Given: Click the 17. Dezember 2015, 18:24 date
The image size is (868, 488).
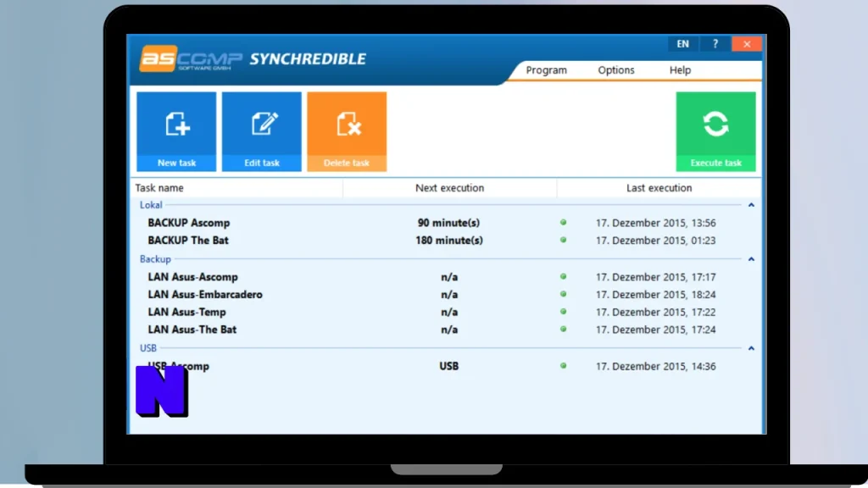Looking at the screenshot, I should [655, 295].
